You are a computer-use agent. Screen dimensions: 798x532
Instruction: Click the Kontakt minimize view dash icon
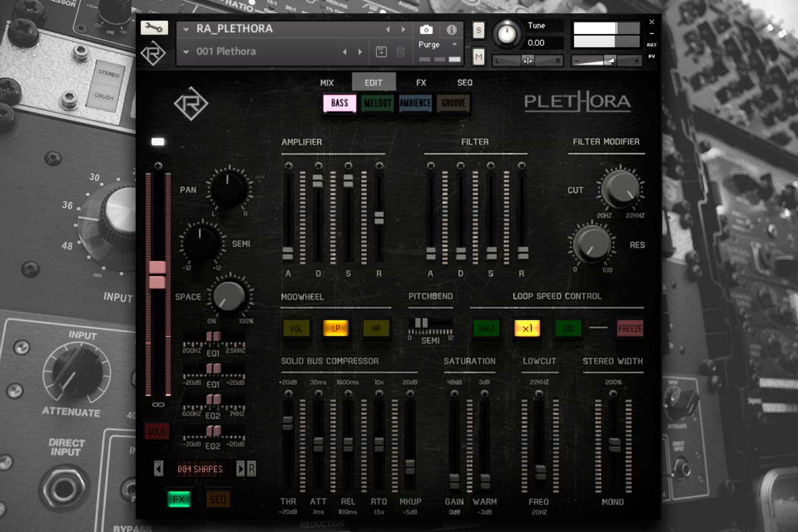[652, 33]
